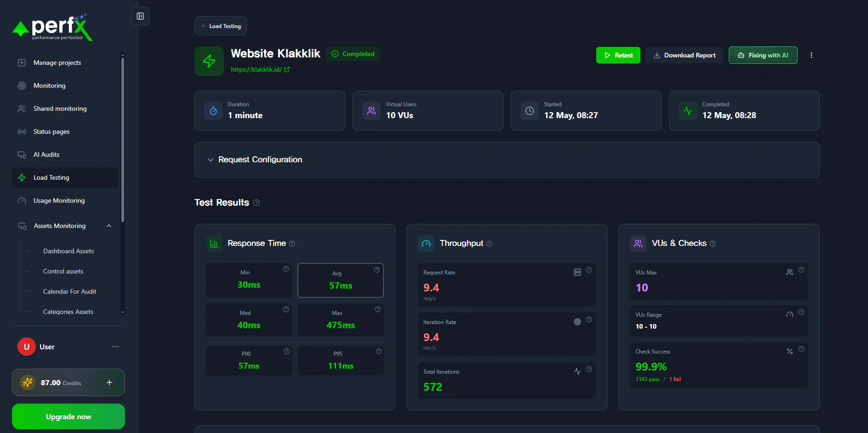Click the help icon in the Min card
The height and width of the screenshot is (433, 868).
click(286, 269)
